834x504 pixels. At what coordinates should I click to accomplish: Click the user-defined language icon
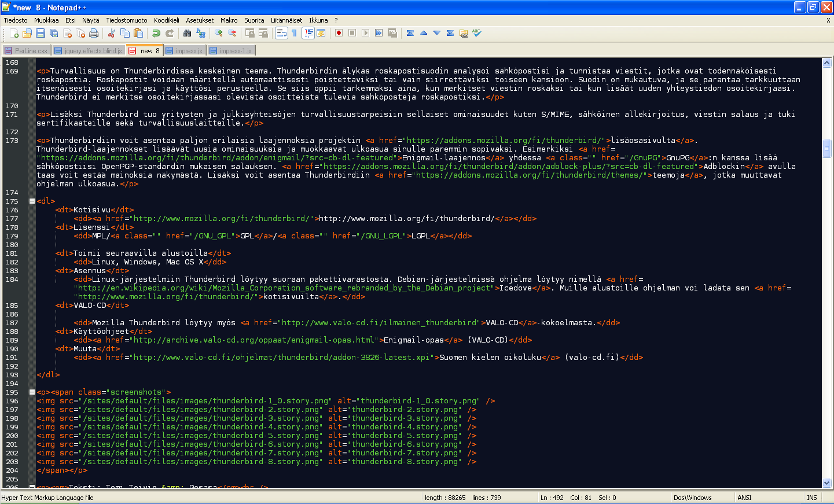pyautogui.click(x=321, y=33)
